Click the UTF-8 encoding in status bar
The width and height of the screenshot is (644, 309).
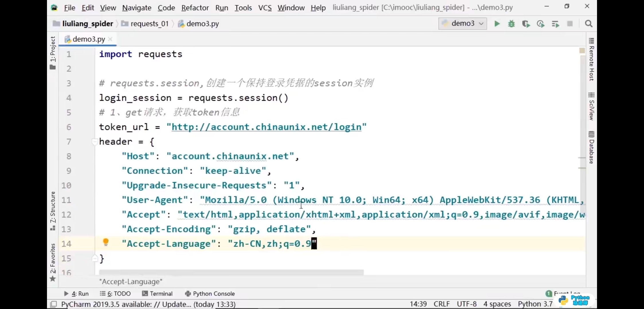(x=467, y=304)
